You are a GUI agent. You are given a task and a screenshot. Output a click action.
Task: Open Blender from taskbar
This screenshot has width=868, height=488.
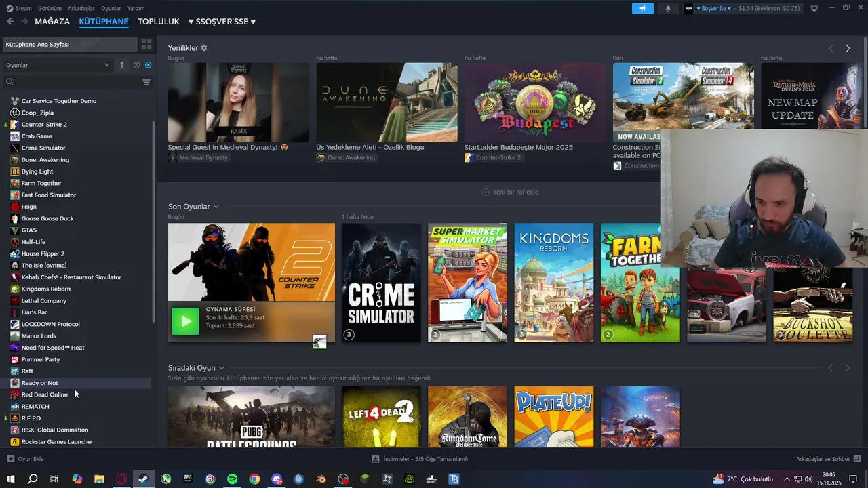point(321,479)
